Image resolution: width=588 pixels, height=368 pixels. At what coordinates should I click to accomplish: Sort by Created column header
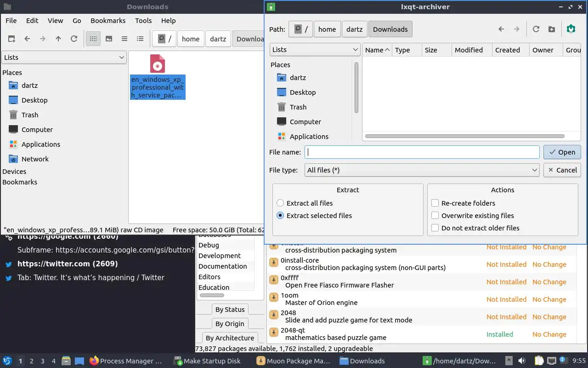(510, 50)
